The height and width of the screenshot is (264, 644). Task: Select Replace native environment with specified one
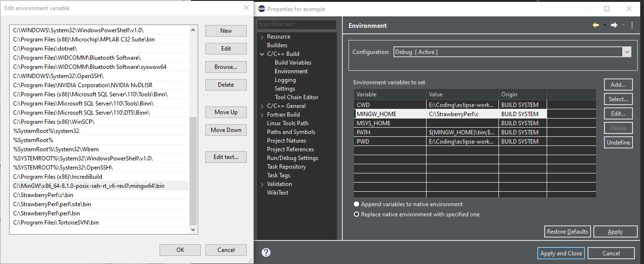pos(357,214)
